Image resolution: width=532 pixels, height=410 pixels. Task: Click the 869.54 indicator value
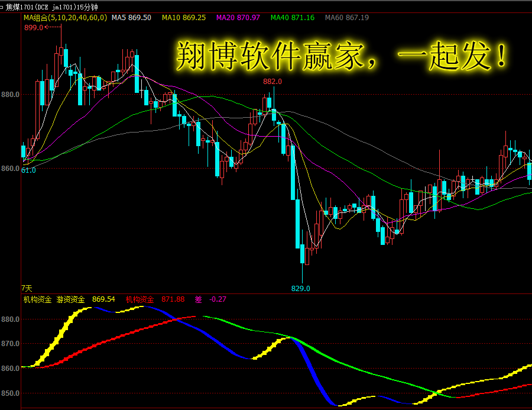click(103, 299)
